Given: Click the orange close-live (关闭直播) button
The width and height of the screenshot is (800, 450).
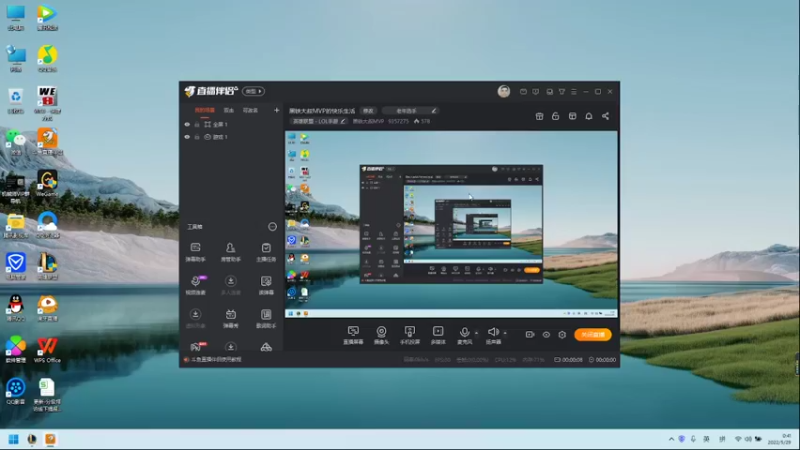Looking at the screenshot, I should (592, 335).
